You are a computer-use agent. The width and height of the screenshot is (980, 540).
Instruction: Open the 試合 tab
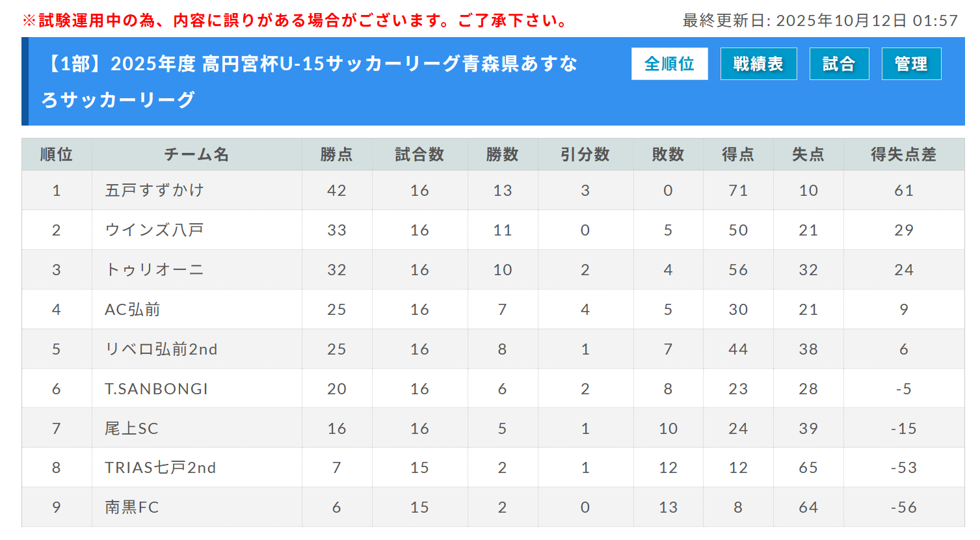[839, 64]
